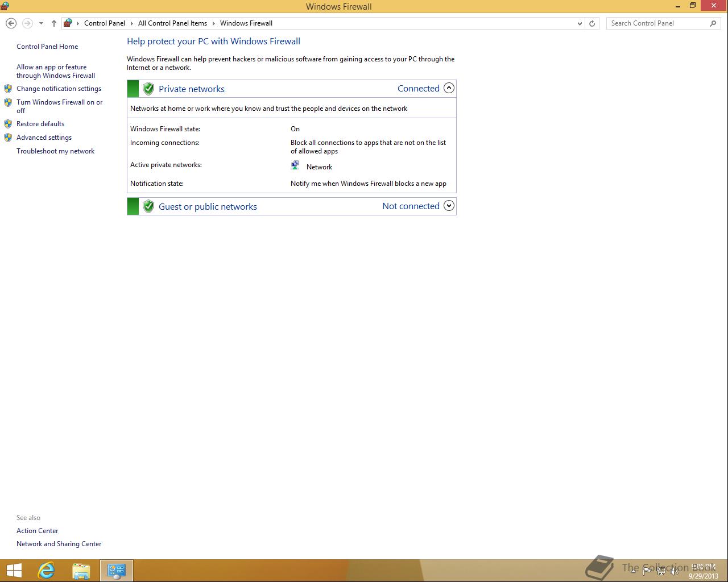Restore down the Windows Firewall window

click(x=693, y=6)
